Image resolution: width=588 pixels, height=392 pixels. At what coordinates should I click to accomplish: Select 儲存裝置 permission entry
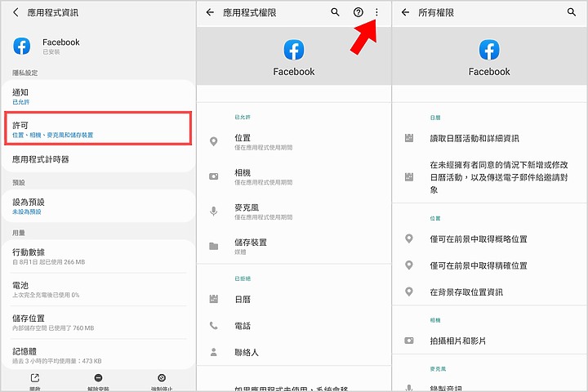[x=294, y=247]
